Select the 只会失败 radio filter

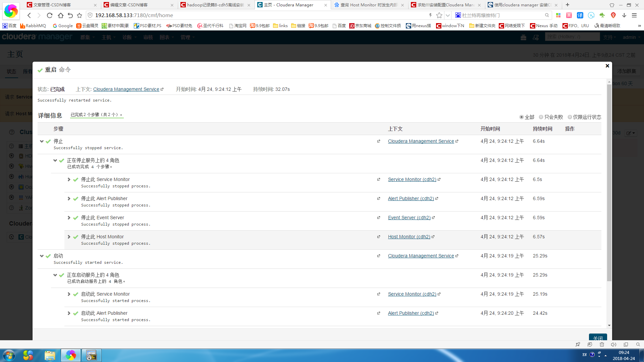point(541,117)
